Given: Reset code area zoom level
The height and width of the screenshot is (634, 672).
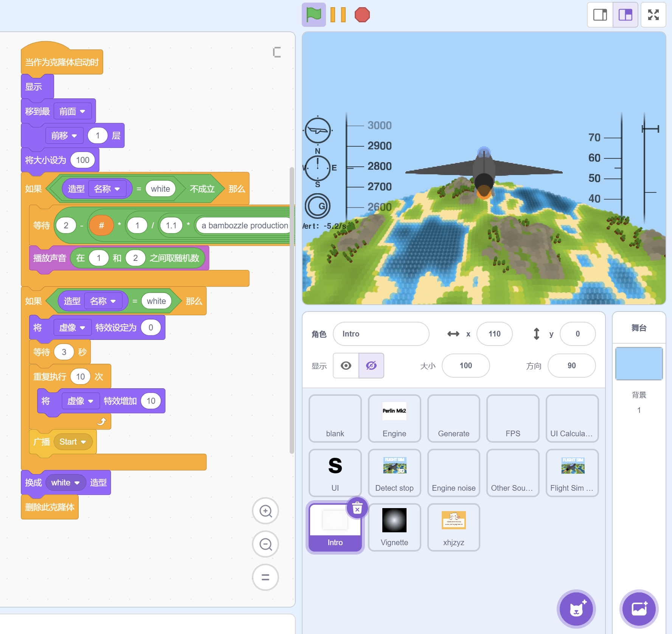Looking at the screenshot, I should [265, 577].
